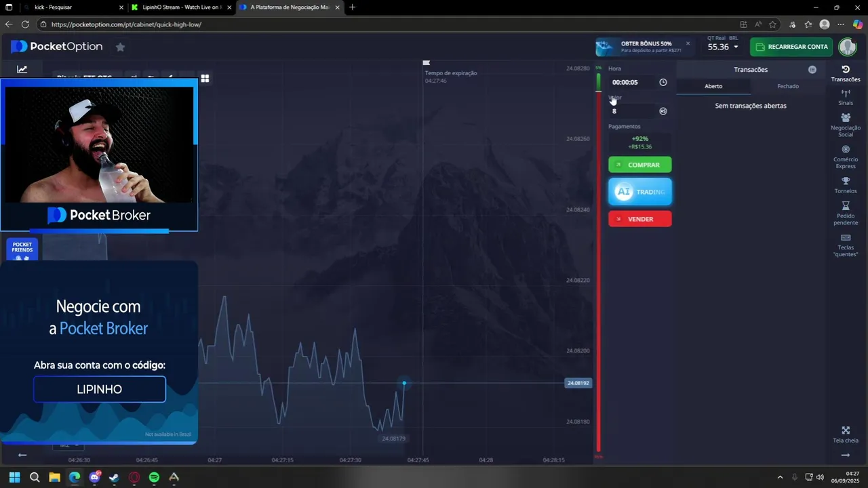Click the trader sentiment green-red bar
This screenshot has width=868, height=488.
pos(598,261)
